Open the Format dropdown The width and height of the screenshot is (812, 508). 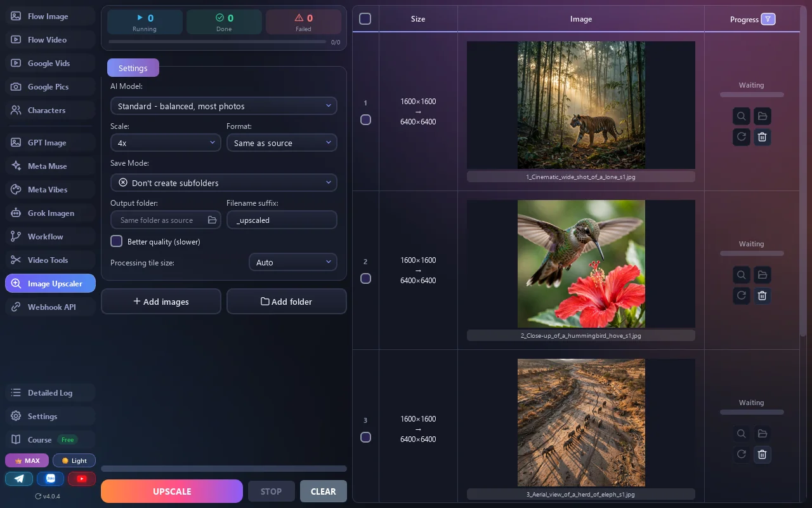point(282,143)
